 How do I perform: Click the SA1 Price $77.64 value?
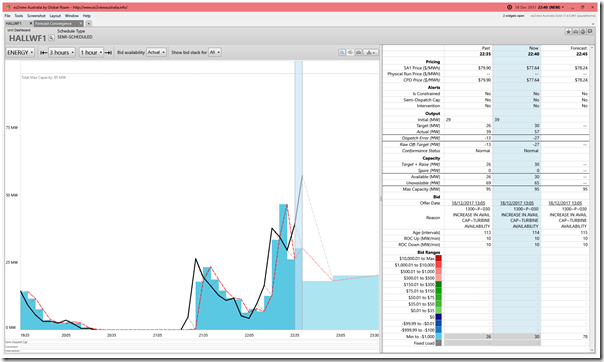pos(533,68)
